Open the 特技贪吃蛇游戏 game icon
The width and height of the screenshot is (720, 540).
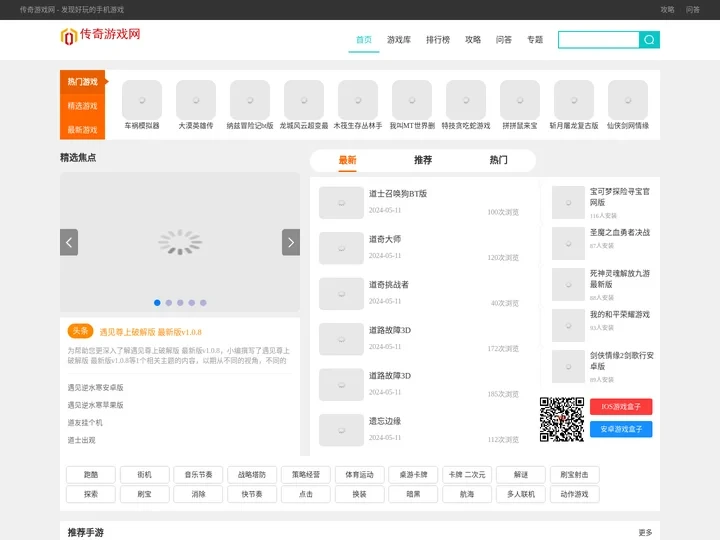pos(466,100)
